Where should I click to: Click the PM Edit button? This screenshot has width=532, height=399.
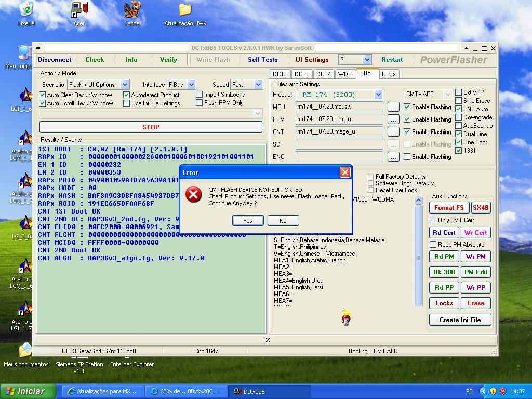[x=476, y=272]
